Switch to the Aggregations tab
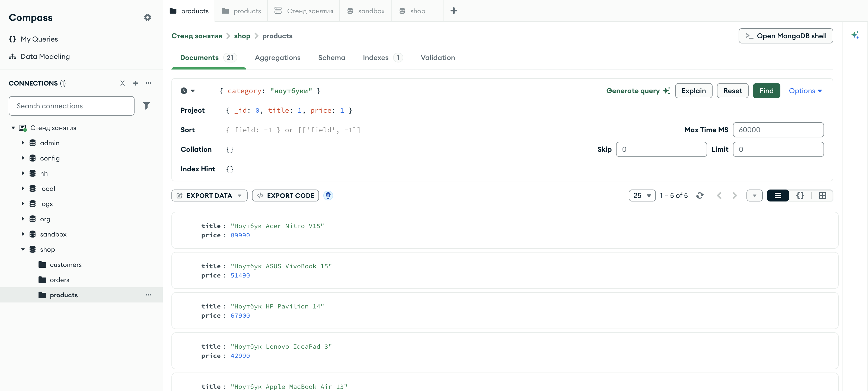 [x=277, y=58]
